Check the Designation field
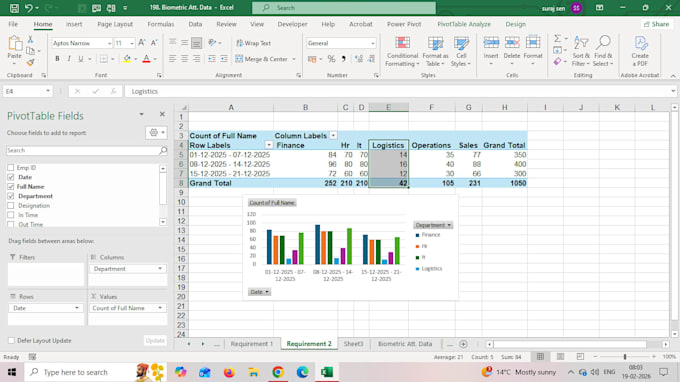Image resolution: width=680 pixels, height=382 pixels. [11, 206]
